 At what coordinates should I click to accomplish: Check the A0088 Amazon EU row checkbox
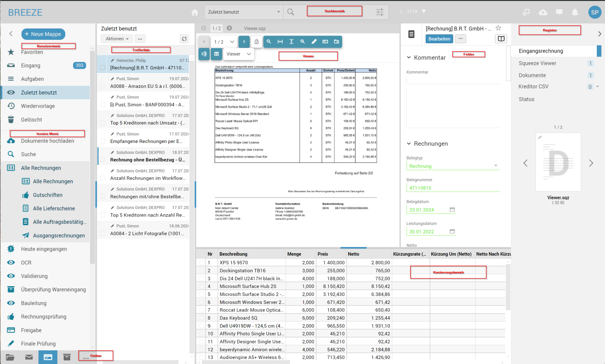click(x=103, y=86)
